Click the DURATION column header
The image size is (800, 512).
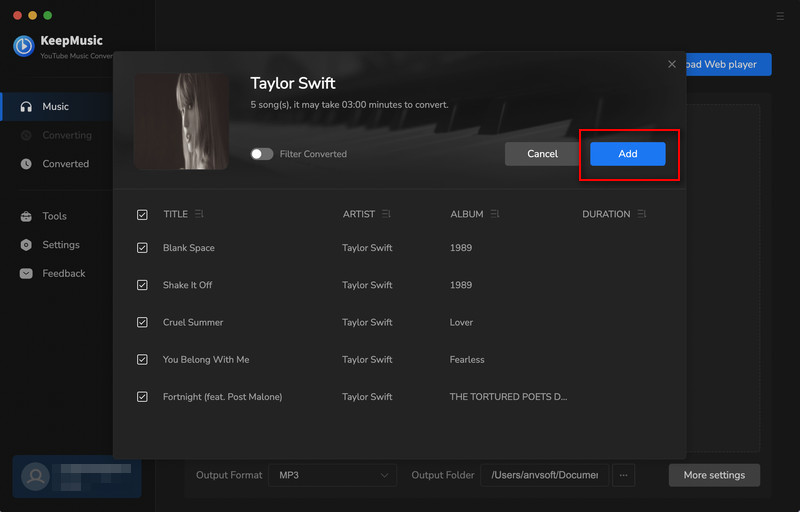tap(606, 214)
